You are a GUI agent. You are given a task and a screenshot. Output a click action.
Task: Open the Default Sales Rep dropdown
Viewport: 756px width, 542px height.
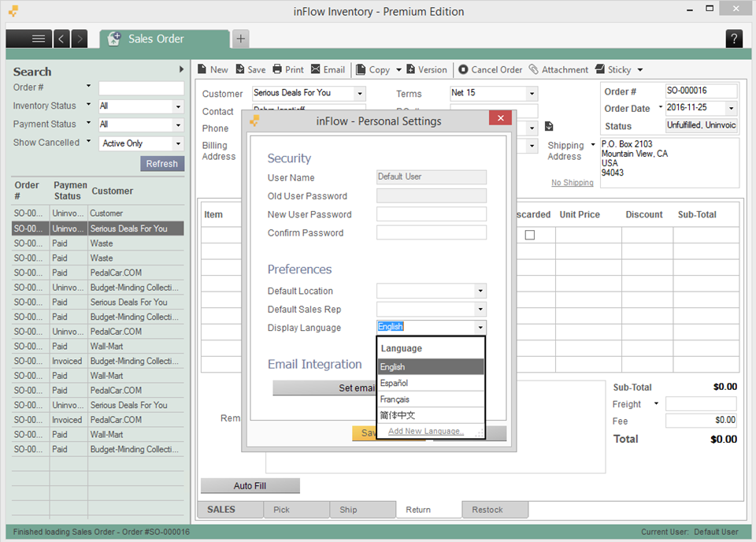pyautogui.click(x=480, y=309)
